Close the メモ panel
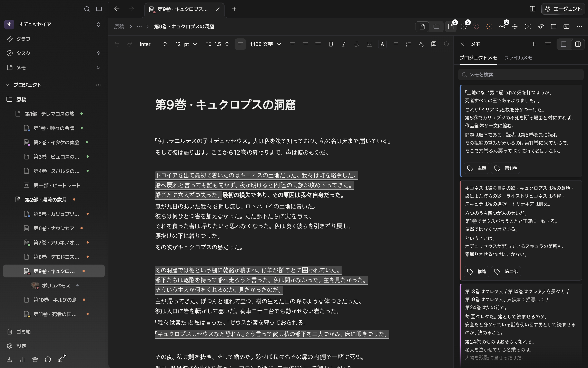Image resolution: width=588 pixels, height=368 pixels. (462, 44)
